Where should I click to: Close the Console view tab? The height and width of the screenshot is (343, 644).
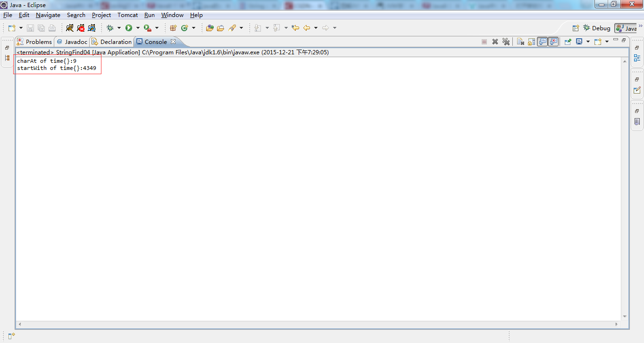pos(173,42)
